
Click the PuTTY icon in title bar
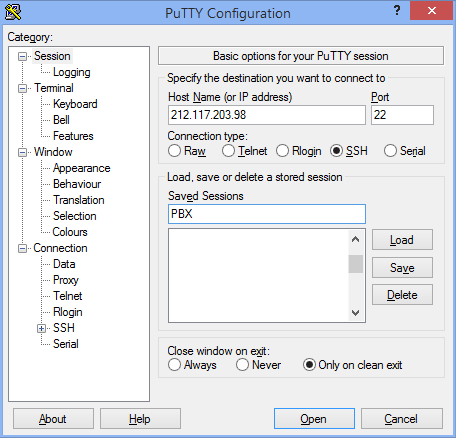[13, 13]
